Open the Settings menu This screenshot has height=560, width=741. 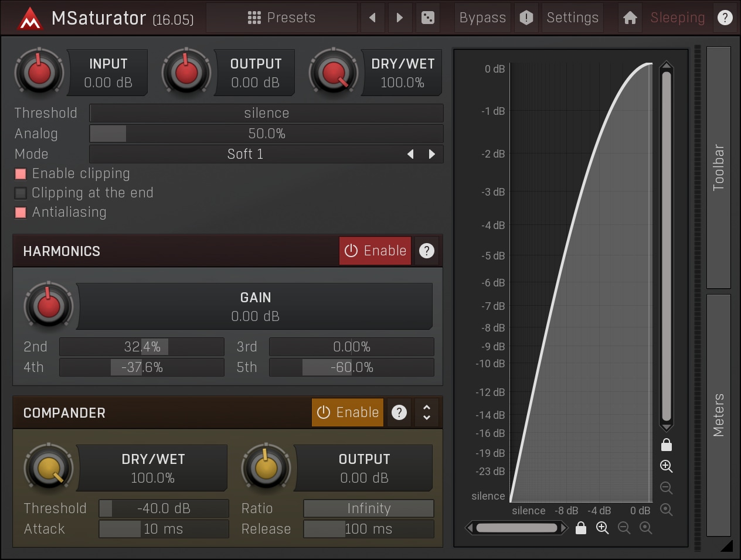pos(573,18)
